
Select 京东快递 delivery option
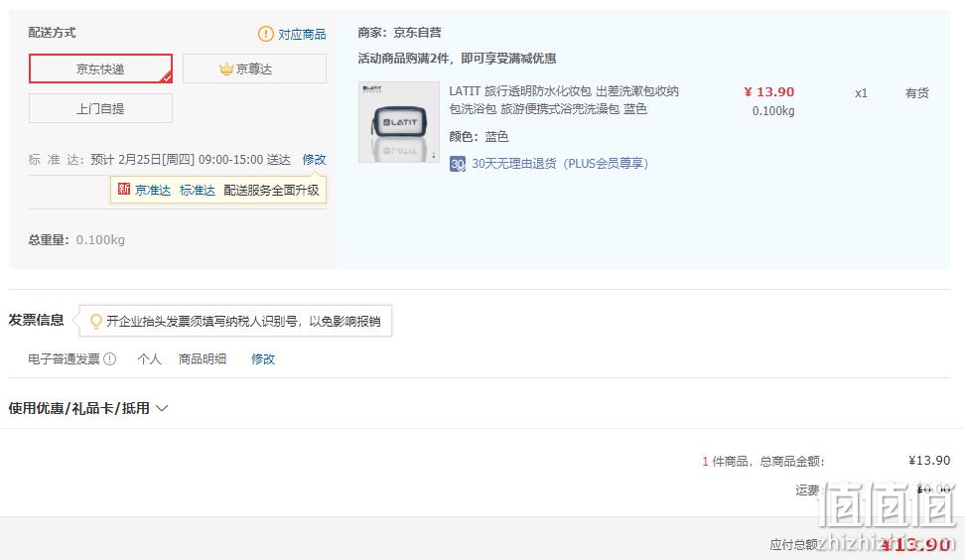(x=100, y=69)
